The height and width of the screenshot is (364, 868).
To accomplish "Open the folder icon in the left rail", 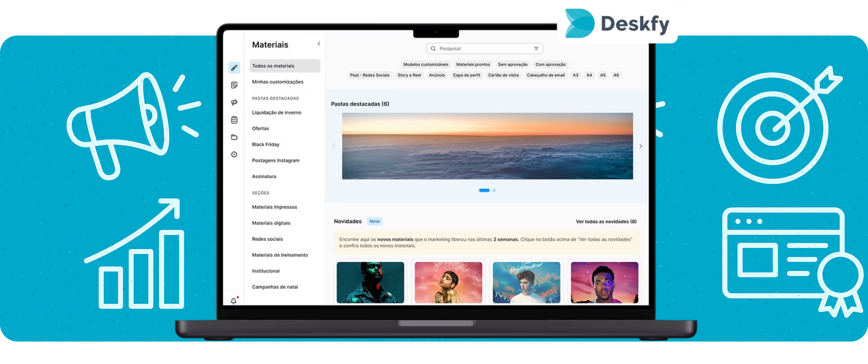I will [234, 137].
